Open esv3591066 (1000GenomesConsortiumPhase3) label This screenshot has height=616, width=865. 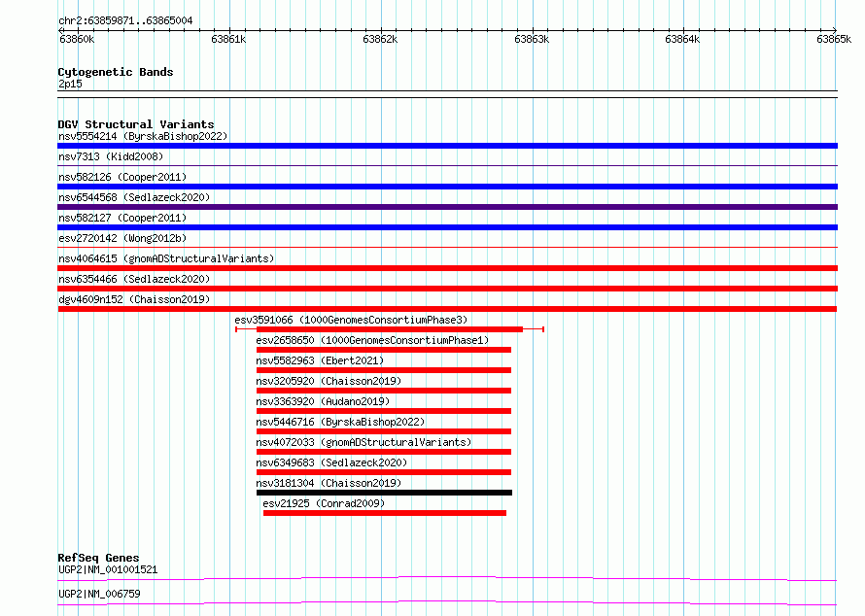click(351, 320)
